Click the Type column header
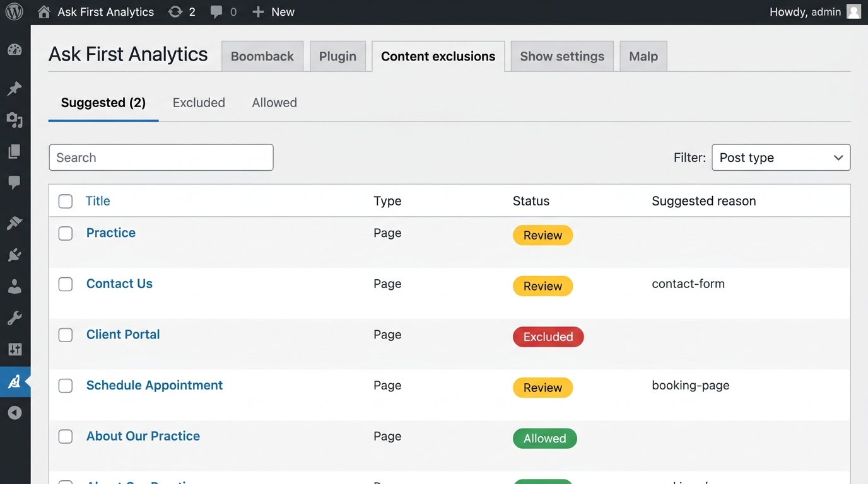Screen dimensions: 868x484 tap(387, 201)
